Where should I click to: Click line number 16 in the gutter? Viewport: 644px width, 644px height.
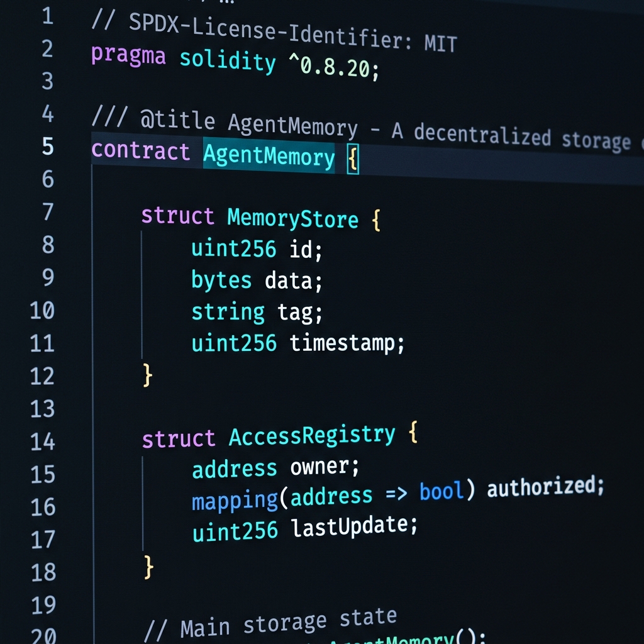click(43, 507)
